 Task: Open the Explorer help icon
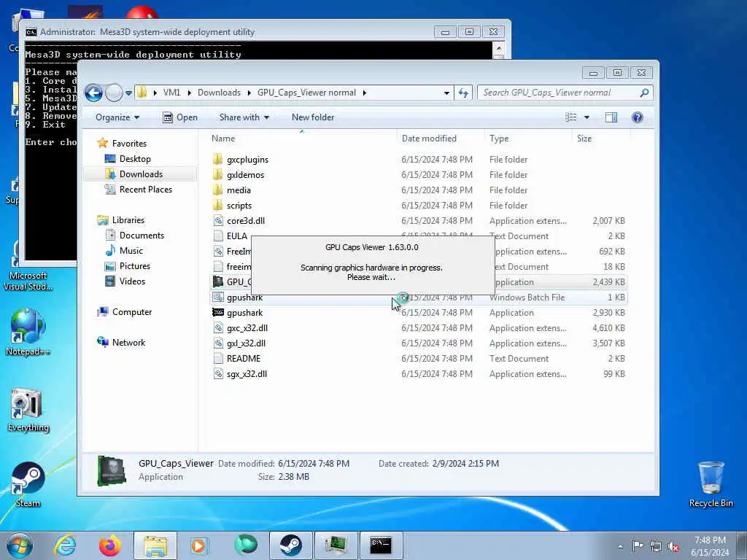point(637,117)
